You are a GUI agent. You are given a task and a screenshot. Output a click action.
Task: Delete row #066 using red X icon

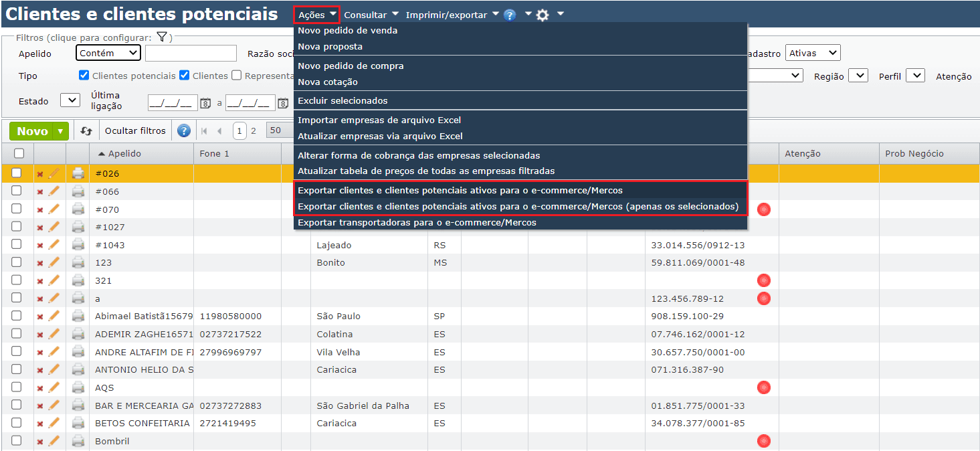[x=40, y=192]
